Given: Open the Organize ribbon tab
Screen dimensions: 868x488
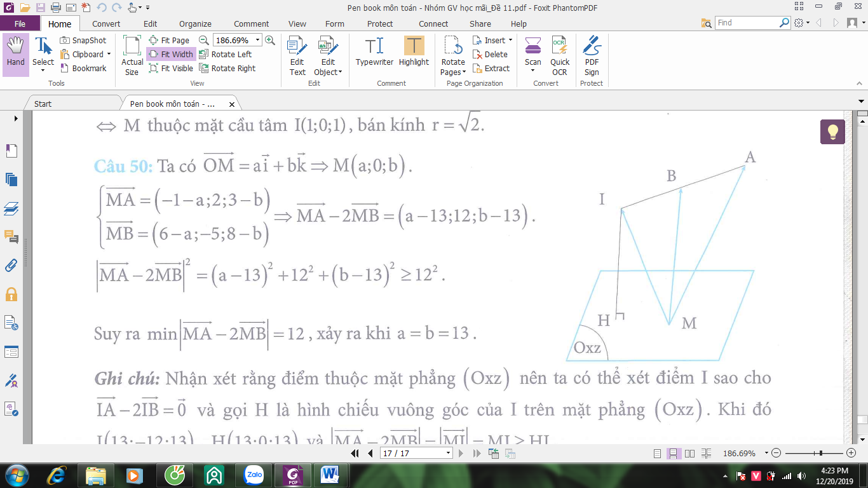Looking at the screenshot, I should (x=195, y=24).
